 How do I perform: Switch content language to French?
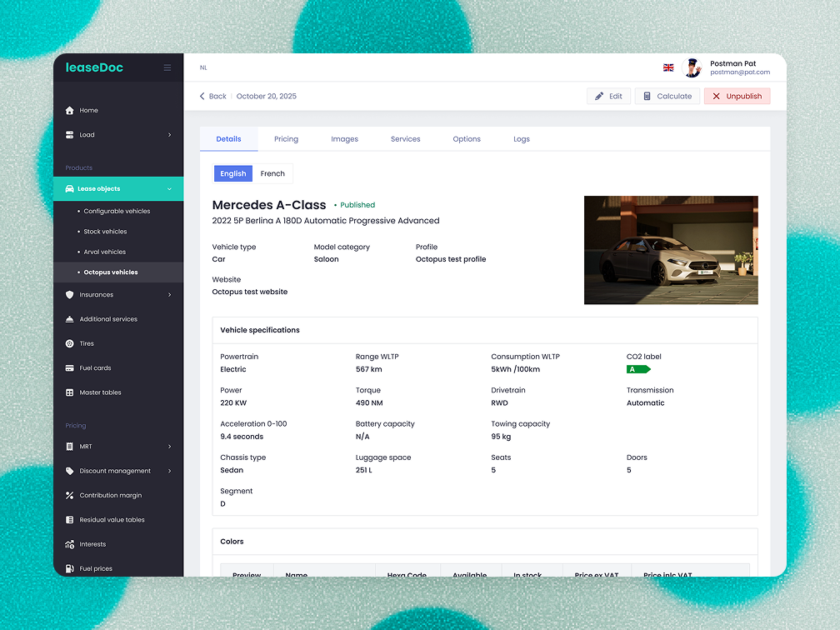click(x=272, y=173)
